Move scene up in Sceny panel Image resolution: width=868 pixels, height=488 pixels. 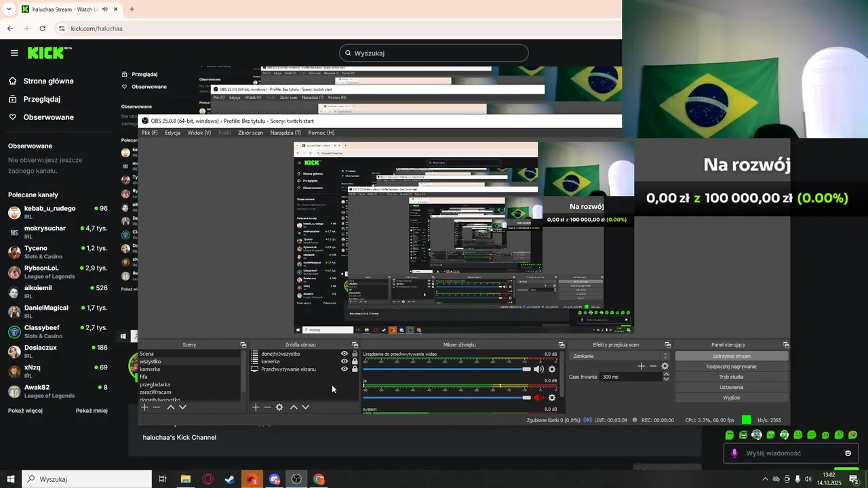[171, 407]
